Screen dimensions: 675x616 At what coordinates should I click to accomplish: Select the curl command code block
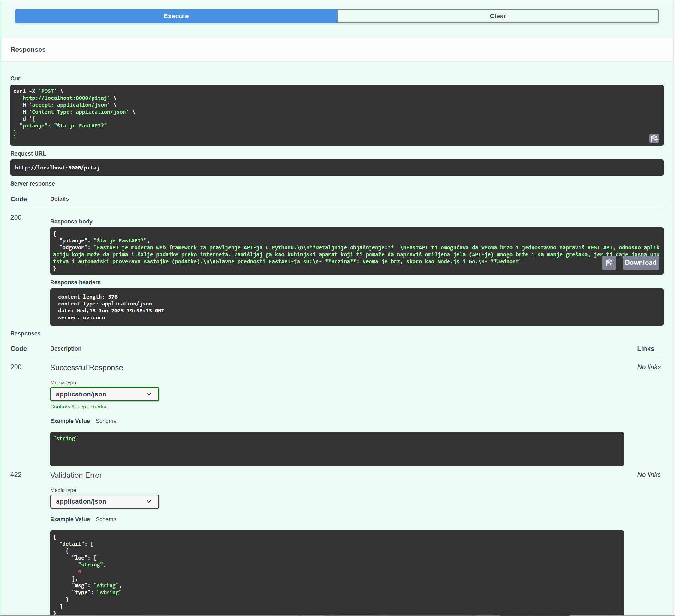(x=234, y=114)
